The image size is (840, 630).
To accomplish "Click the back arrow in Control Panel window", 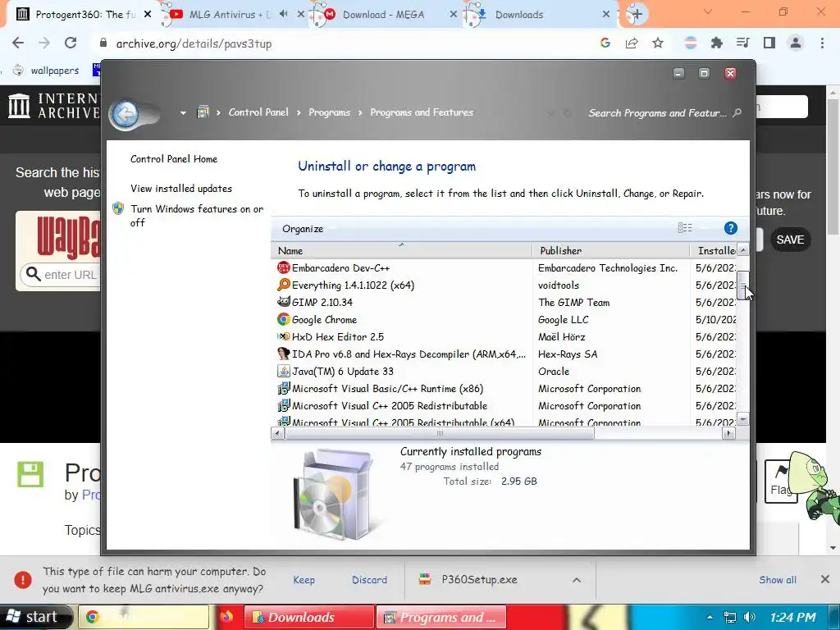I will (x=126, y=113).
